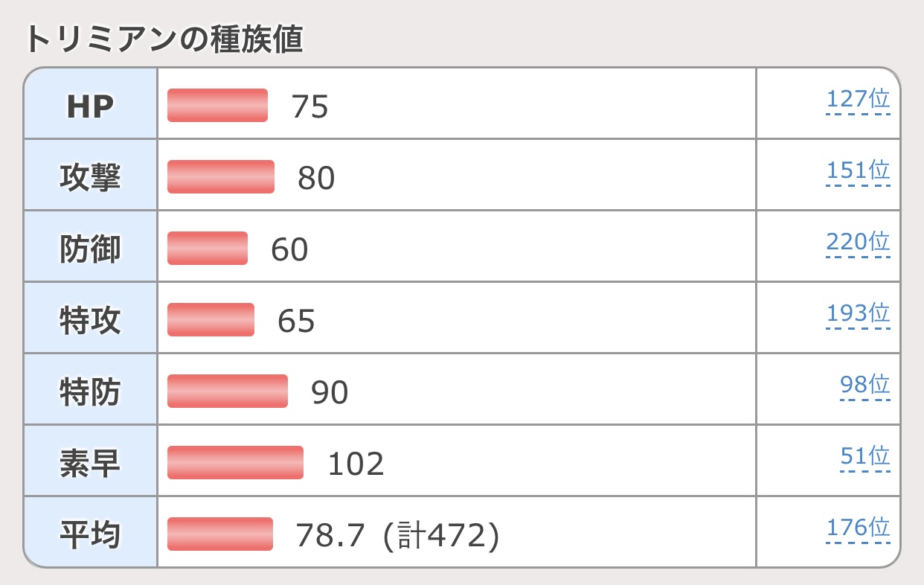924x585 pixels.
Task: Select the 攻撃 row header
Action: [x=90, y=177]
